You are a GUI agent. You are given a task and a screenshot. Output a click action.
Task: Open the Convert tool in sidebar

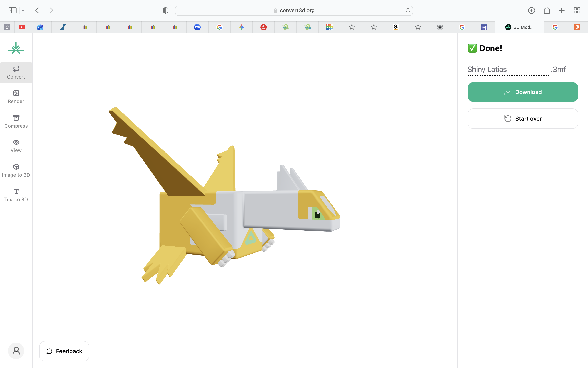pos(16,73)
